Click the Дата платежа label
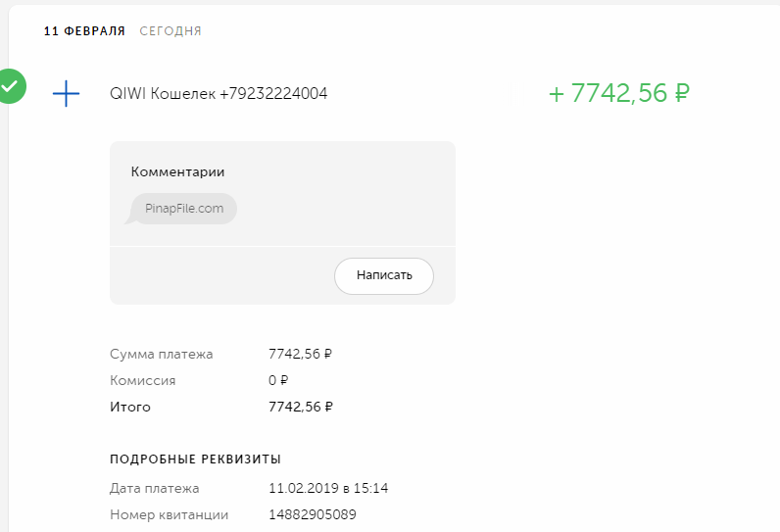The height and width of the screenshot is (532, 780). click(155, 488)
